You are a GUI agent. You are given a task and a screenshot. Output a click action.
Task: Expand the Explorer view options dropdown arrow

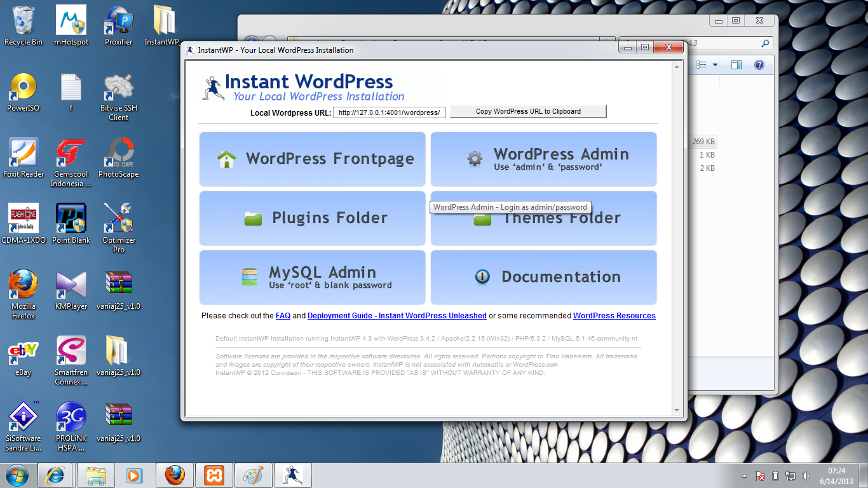(x=715, y=65)
